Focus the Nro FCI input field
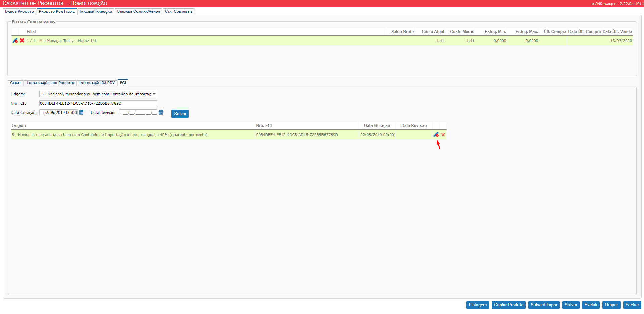Image resolution: width=644 pixels, height=314 pixels. click(x=98, y=103)
